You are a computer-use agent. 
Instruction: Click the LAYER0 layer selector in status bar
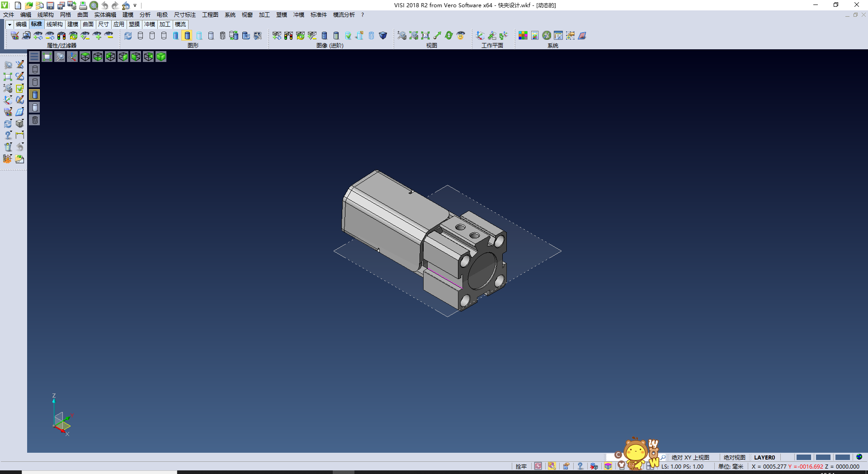[764, 457]
